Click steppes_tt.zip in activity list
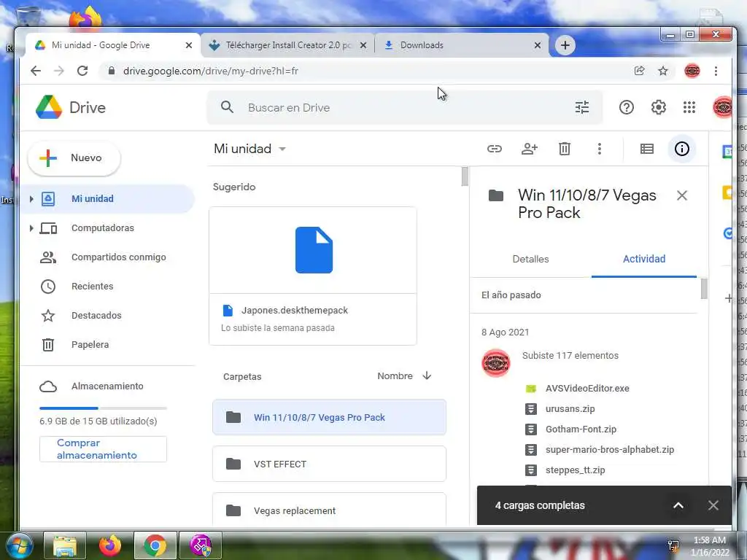This screenshot has height=560, width=747. point(575,470)
